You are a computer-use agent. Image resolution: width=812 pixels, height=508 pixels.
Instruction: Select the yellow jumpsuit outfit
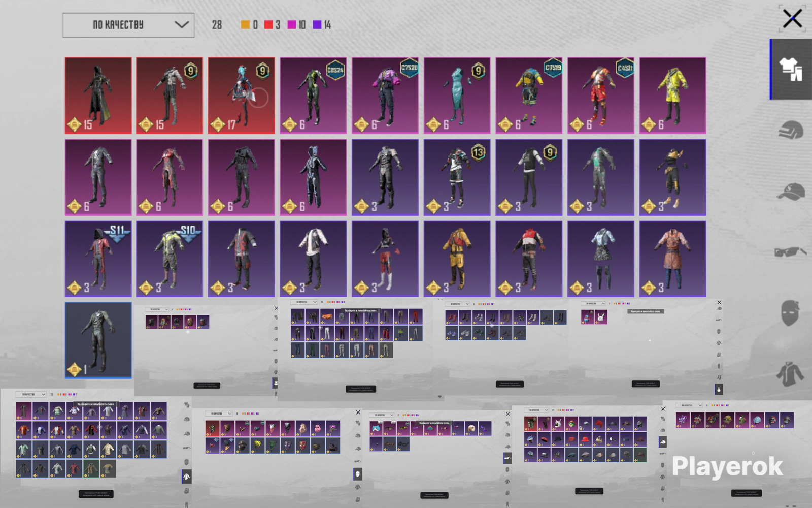(457, 259)
